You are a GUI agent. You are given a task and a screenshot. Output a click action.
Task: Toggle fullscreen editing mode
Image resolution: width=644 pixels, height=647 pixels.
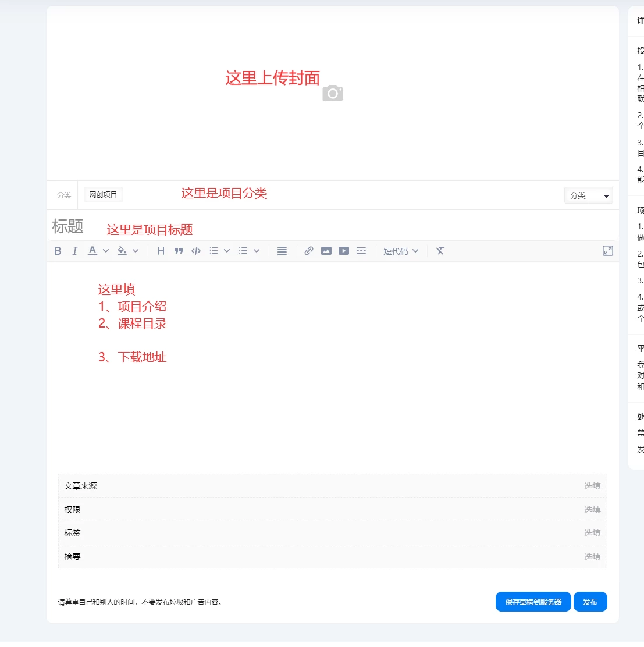pyautogui.click(x=608, y=251)
